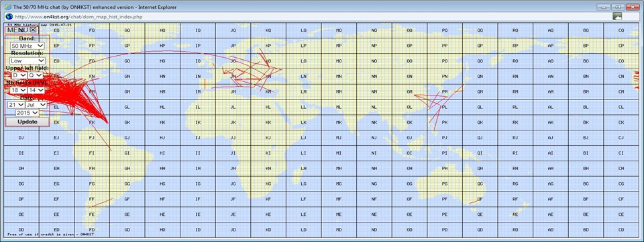Click the picture icon at address bar right

[x=617, y=16]
